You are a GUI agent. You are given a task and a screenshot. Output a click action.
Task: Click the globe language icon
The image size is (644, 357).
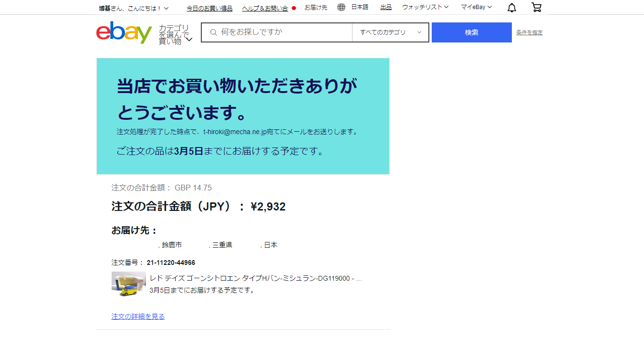tap(341, 7)
